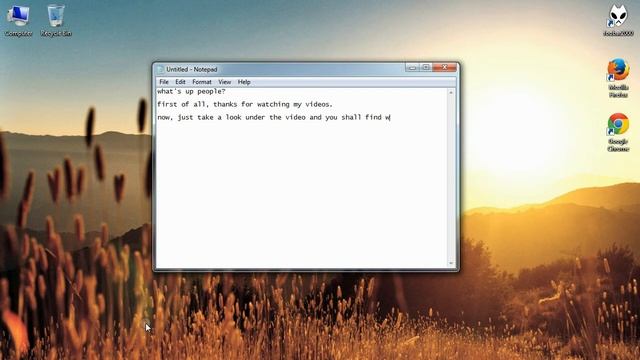The height and width of the screenshot is (360, 640).
Task: Minimize the Notepad window
Action: click(412, 67)
